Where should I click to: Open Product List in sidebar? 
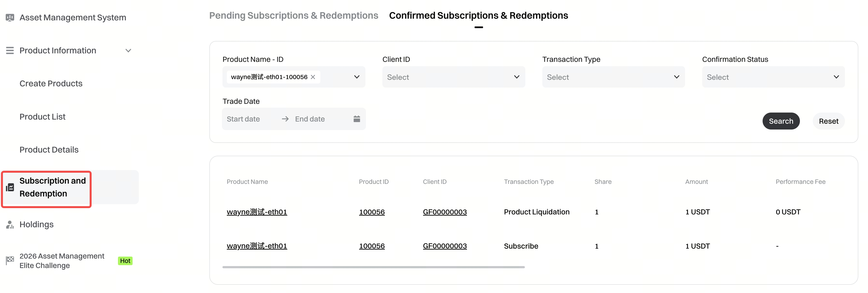click(x=42, y=117)
